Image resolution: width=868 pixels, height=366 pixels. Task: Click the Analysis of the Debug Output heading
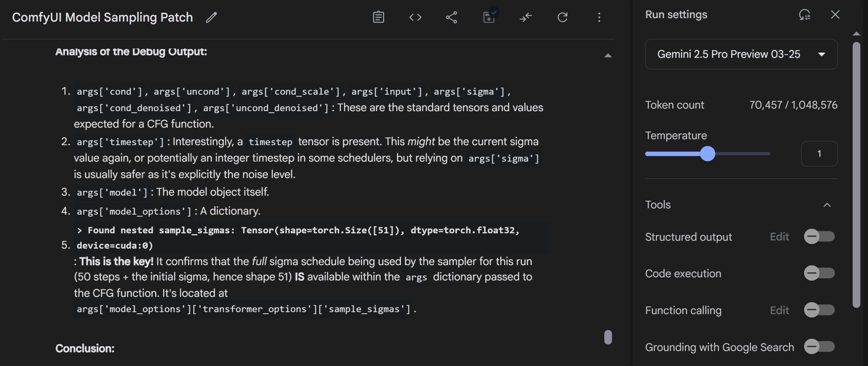tap(131, 52)
